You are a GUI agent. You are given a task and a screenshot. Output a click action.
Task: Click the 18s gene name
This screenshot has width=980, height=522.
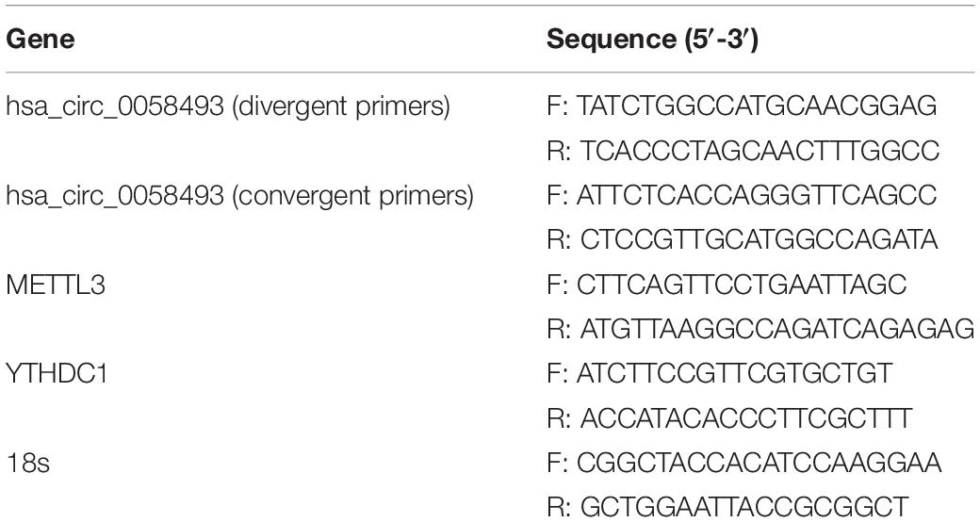coord(27,464)
